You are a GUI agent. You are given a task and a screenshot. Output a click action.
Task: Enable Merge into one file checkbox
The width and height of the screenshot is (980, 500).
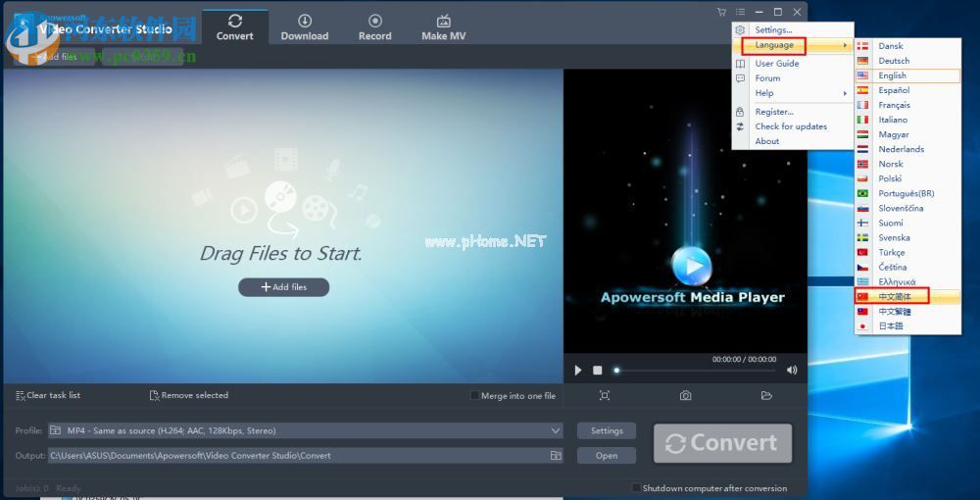point(475,396)
